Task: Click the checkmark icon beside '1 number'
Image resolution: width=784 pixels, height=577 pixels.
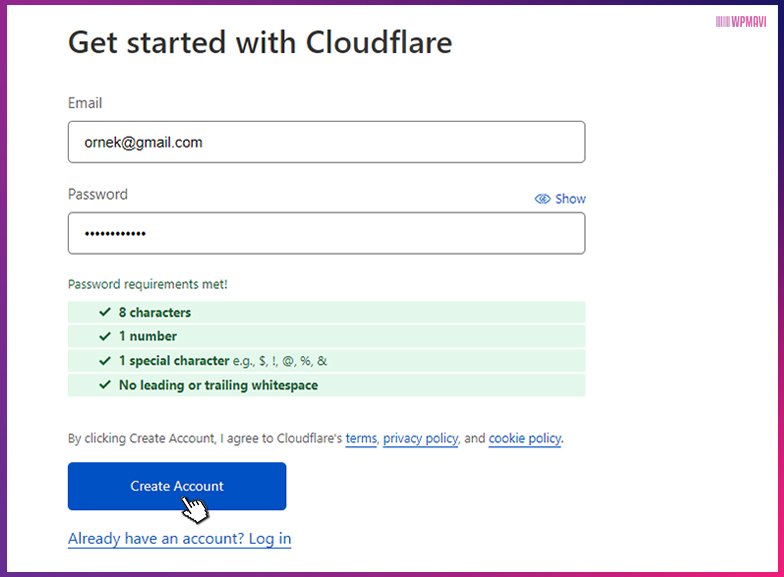Action: 104,336
